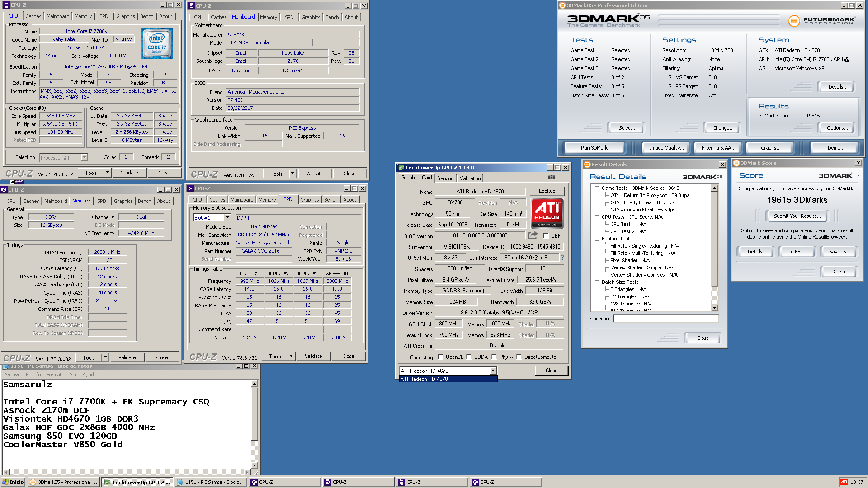The image size is (868, 488).
Task: Collapse the Game Tests tree node
Action: [x=597, y=188]
